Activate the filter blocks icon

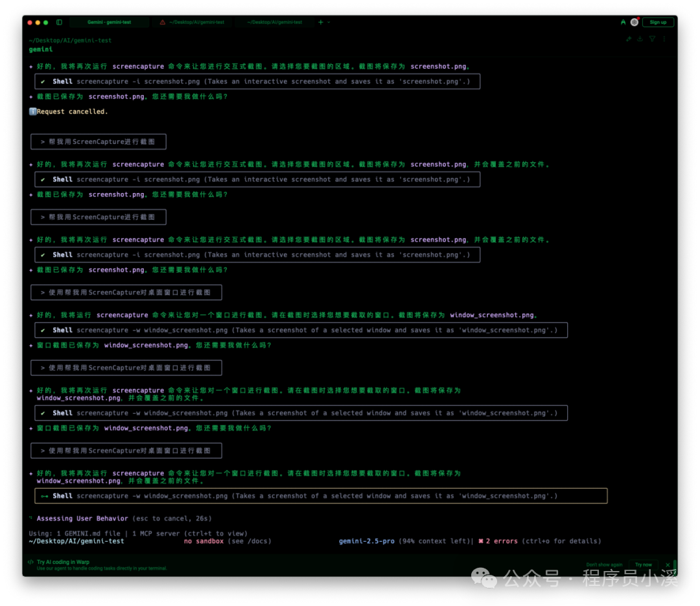click(x=652, y=39)
